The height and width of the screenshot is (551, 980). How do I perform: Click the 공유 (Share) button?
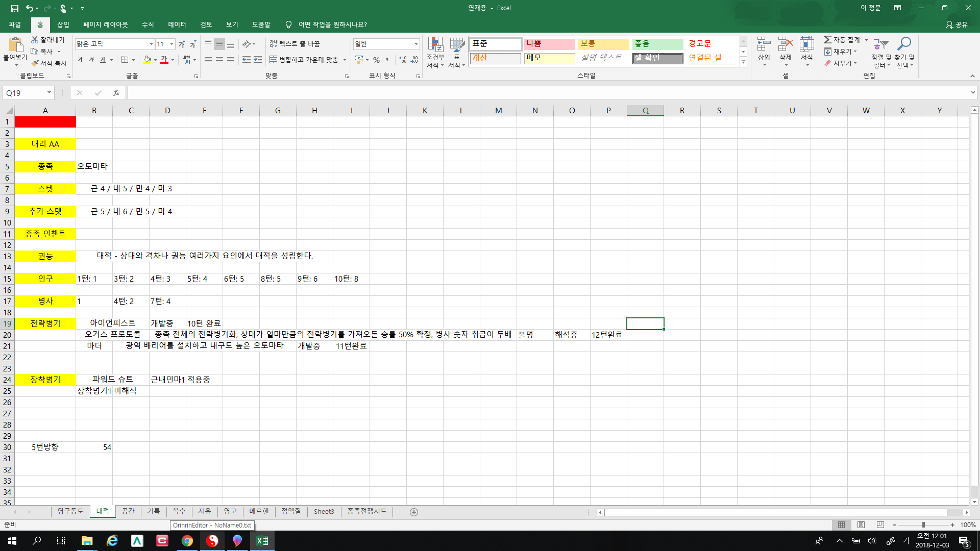pyautogui.click(x=957, y=24)
